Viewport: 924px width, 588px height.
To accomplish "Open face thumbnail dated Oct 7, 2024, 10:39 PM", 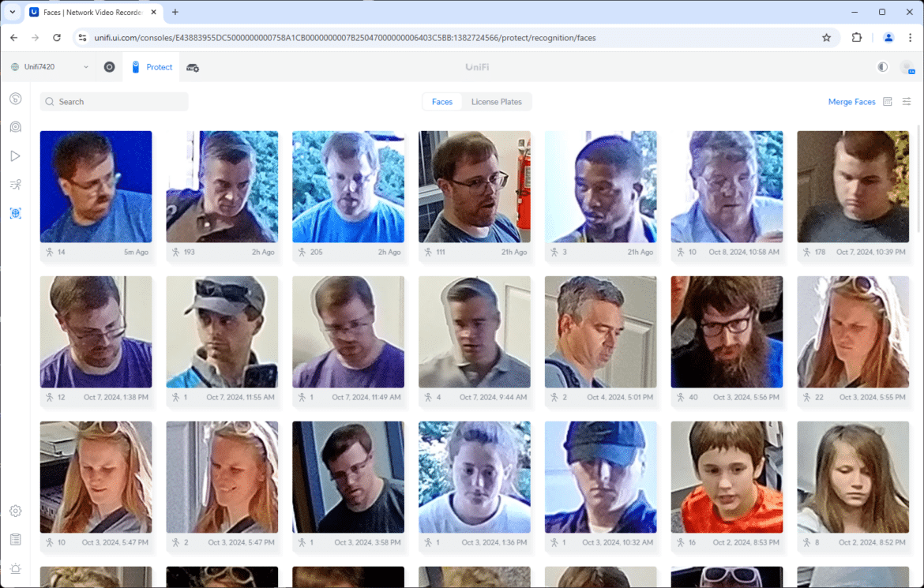I will pos(853,187).
